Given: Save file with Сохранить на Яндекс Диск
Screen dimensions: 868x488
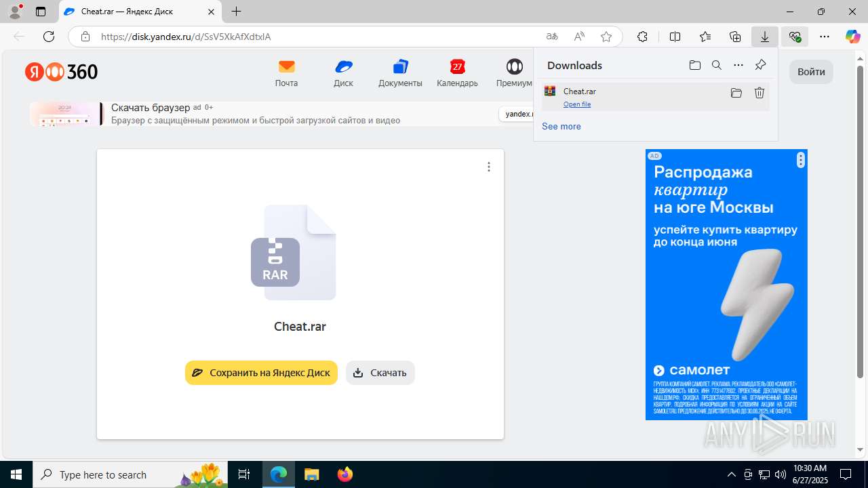Looking at the screenshot, I should pos(261,373).
